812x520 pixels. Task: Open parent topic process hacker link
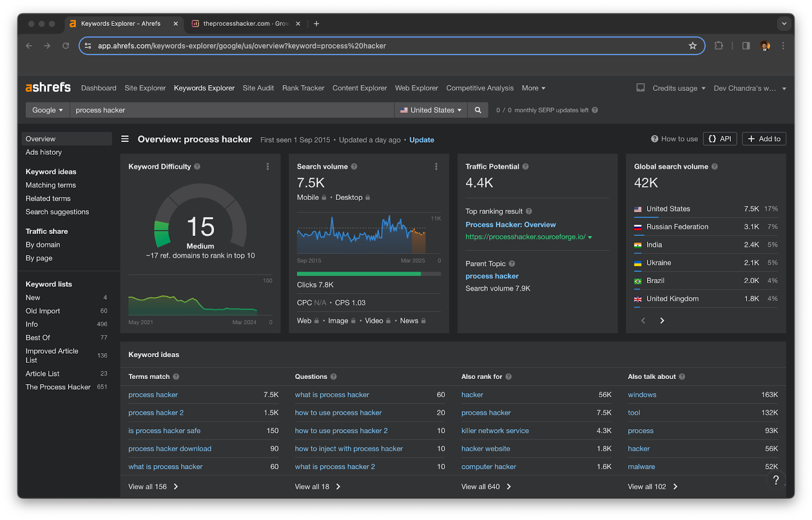tap(492, 276)
